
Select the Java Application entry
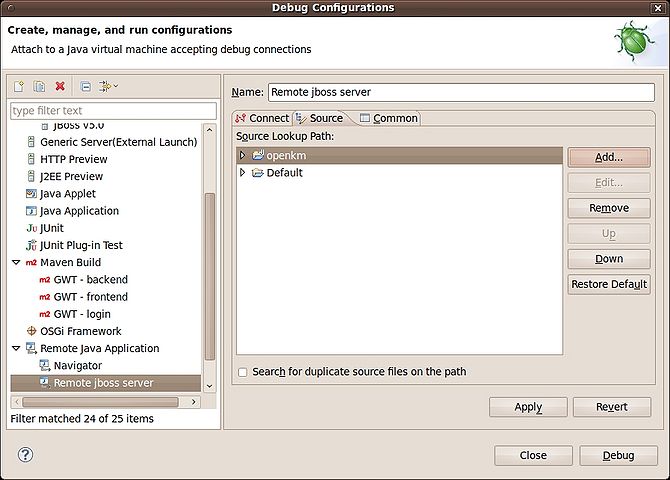[x=79, y=211]
